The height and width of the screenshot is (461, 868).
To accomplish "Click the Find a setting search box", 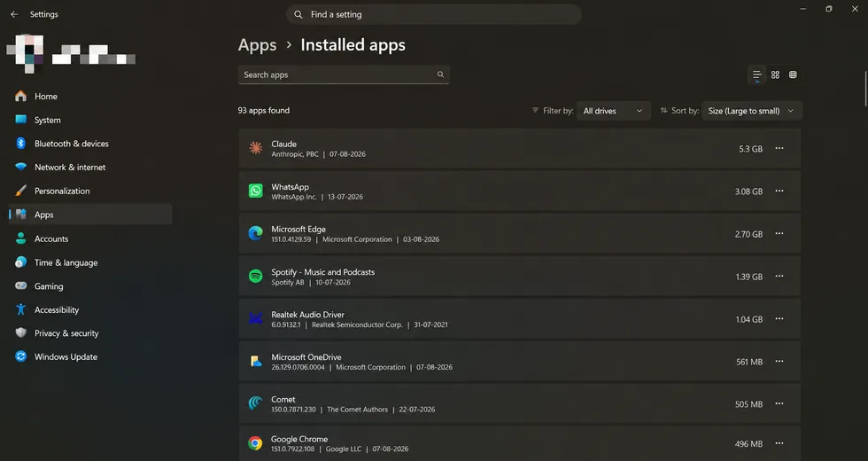I will [433, 14].
